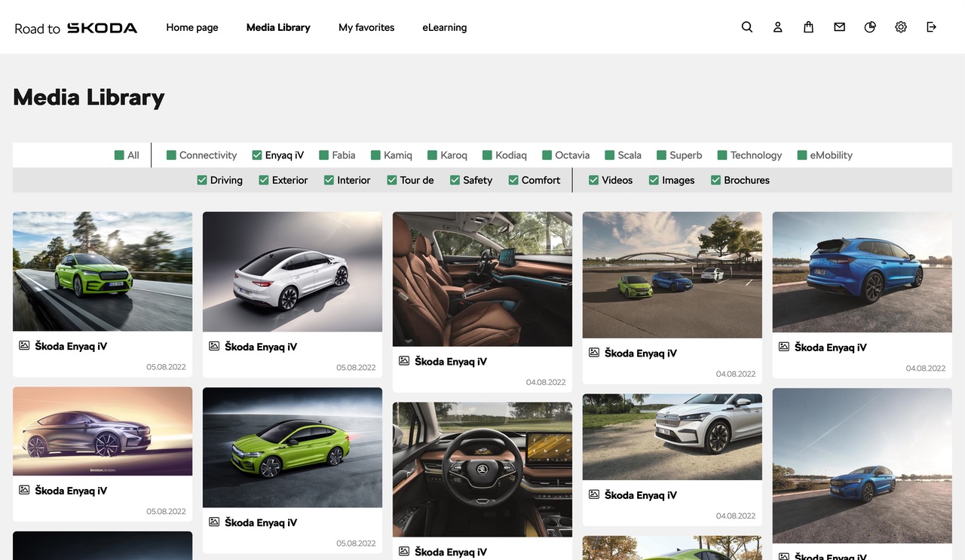The width and height of the screenshot is (965, 560).
Task: Click the logout icon
Action: coord(931,27)
